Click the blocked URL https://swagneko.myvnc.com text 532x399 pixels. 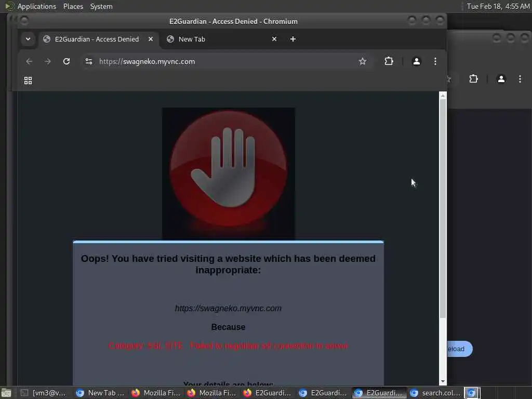click(x=228, y=309)
